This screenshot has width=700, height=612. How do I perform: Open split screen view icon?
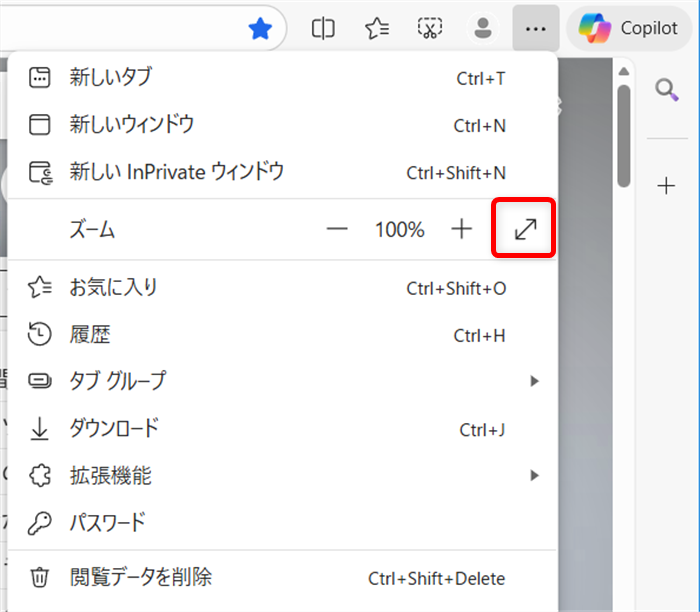323,29
